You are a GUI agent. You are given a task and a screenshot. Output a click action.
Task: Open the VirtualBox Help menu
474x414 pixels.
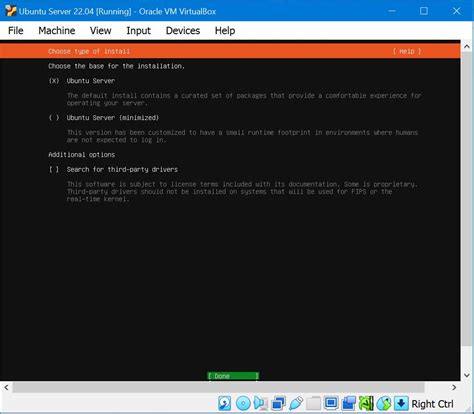225,31
